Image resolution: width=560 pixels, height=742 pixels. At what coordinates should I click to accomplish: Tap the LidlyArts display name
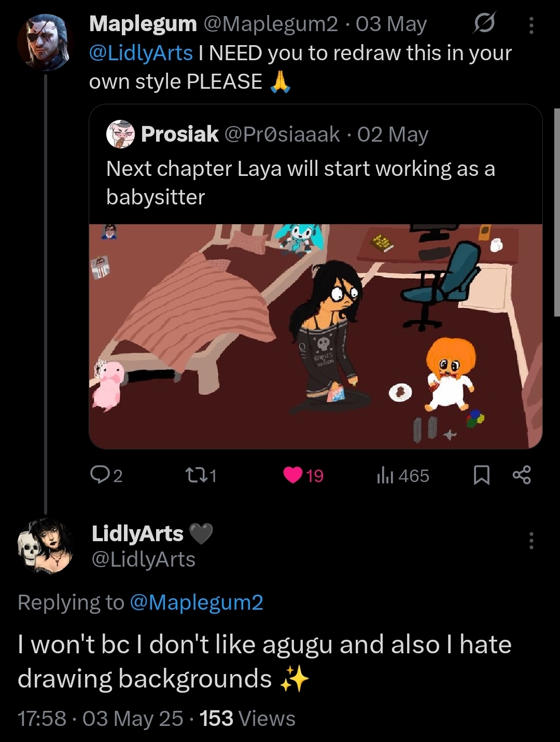[x=137, y=533]
